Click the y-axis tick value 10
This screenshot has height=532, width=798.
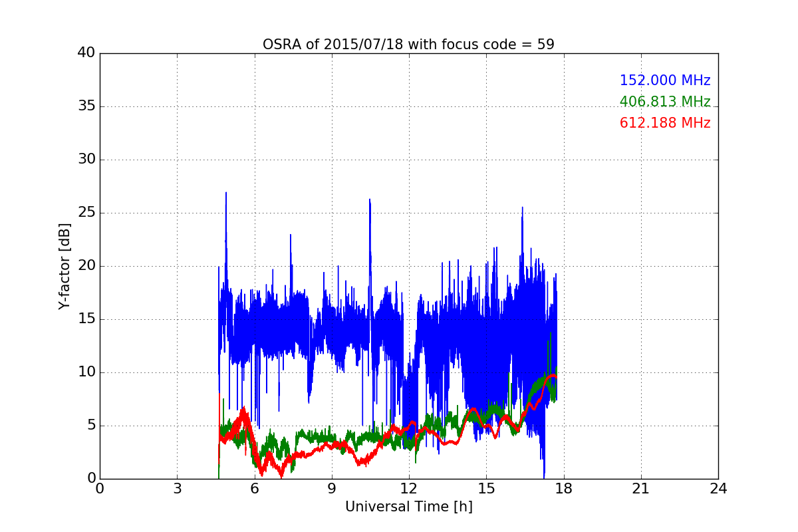[86, 372]
